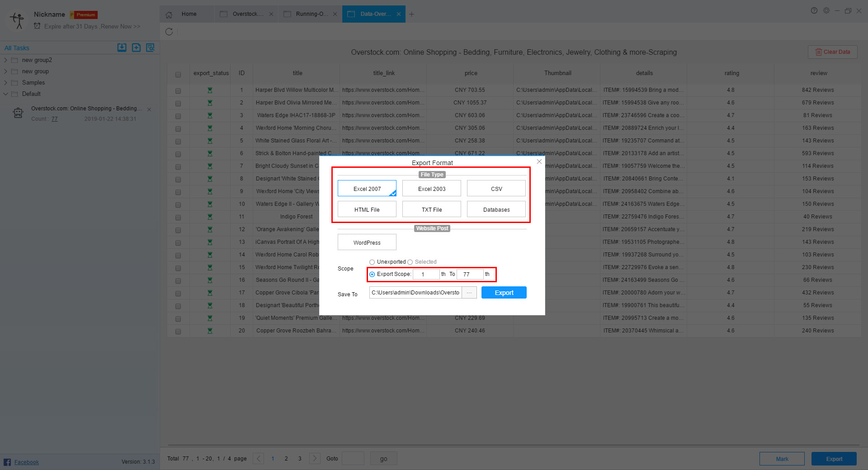Click the go button in pagination
868x470 pixels.
coord(383,458)
